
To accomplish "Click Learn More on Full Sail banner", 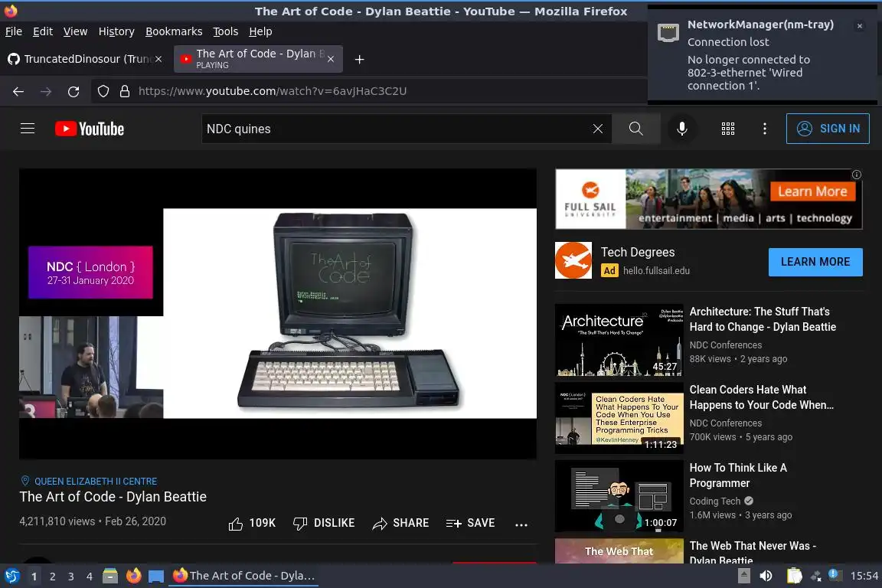I will pyautogui.click(x=812, y=191).
